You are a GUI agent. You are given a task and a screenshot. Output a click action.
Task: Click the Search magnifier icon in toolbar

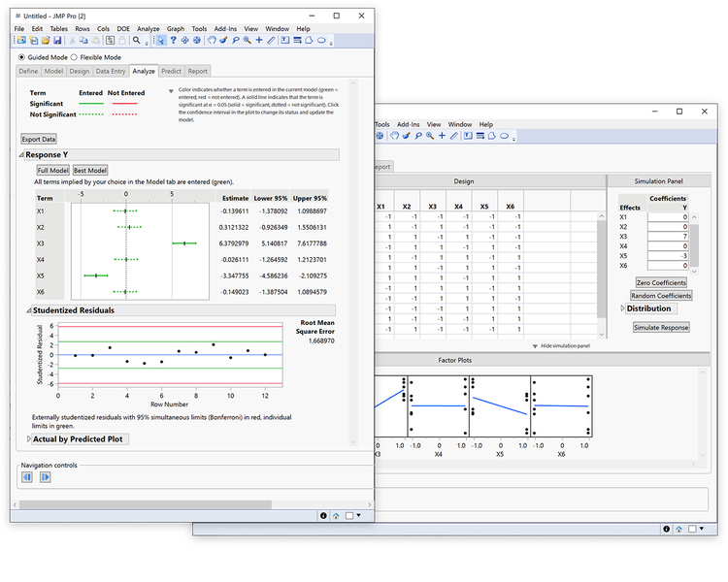[x=137, y=41]
